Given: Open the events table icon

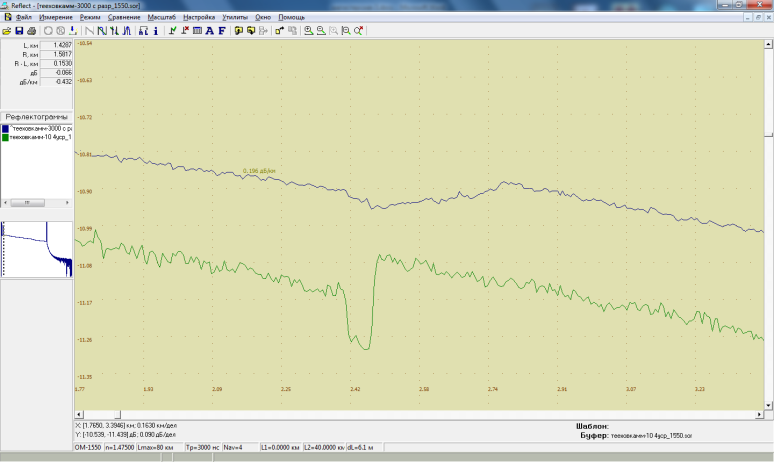Looking at the screenshot, I should point(197,31).
